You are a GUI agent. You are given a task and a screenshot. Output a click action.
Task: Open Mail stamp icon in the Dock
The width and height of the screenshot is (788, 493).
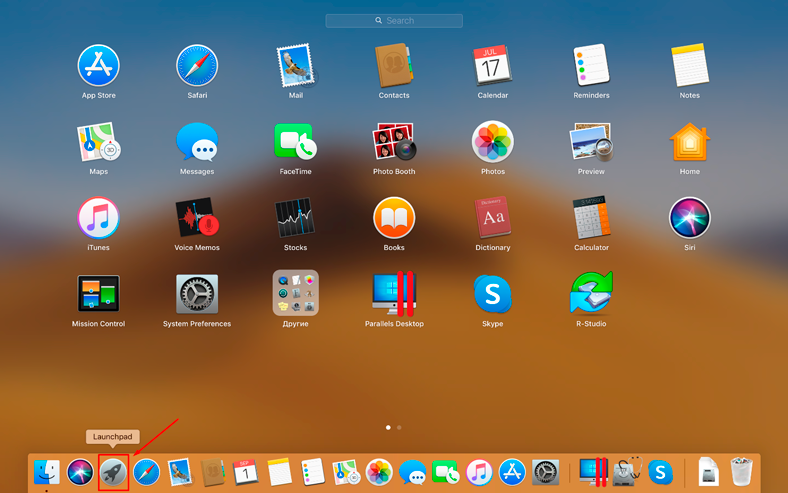coord(179,472)
